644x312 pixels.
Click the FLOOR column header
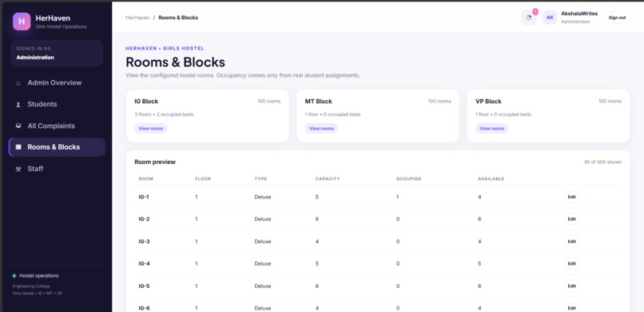click(x=203, y=179)
